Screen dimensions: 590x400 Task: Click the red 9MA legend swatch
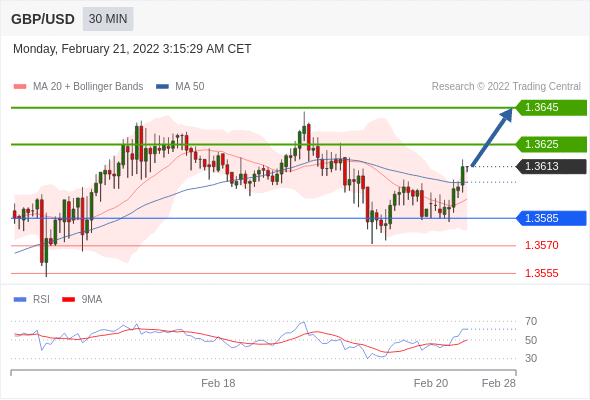[x=68, y=300]
